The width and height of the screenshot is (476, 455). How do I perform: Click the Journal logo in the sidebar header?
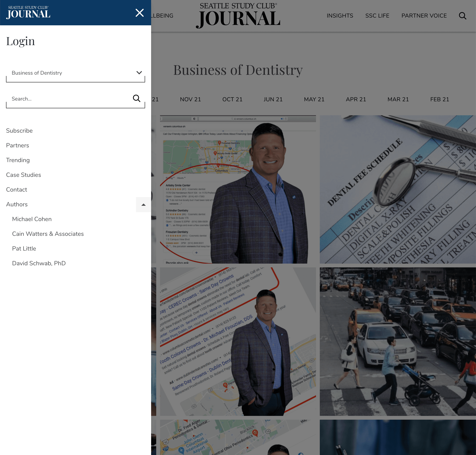coord(28,12)
